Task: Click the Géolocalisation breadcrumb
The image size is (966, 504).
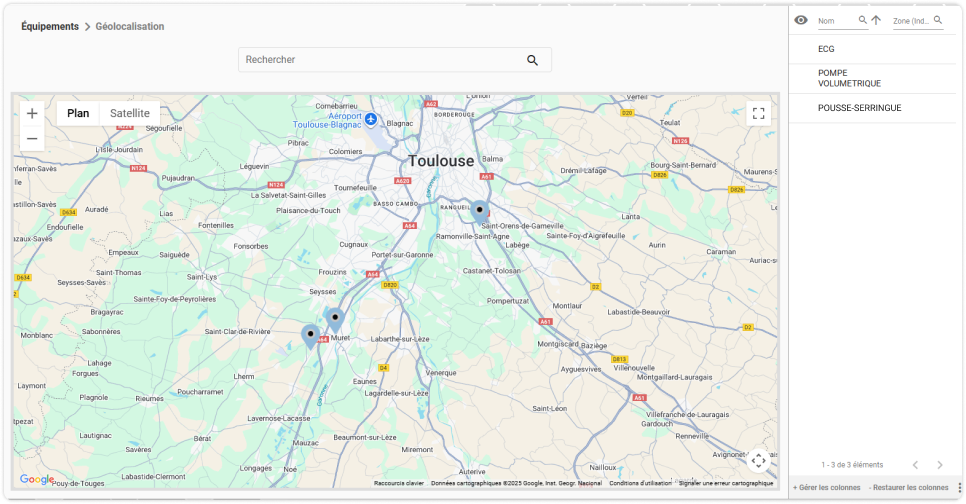Action: point(130,26)
